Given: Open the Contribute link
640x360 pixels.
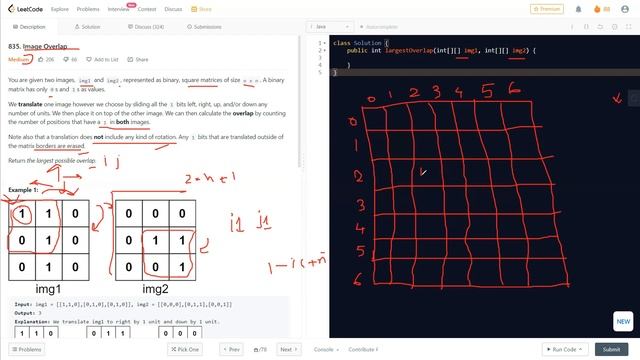Looking at the screenshot, I should [363, 349].
